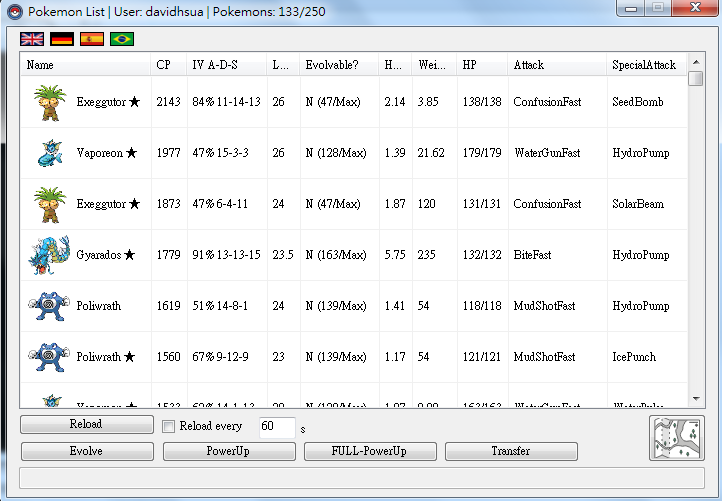Viewport: 722px width, 501px height.
Task: Click IcePunch special attack cell
Action: [x=634, y=357]
